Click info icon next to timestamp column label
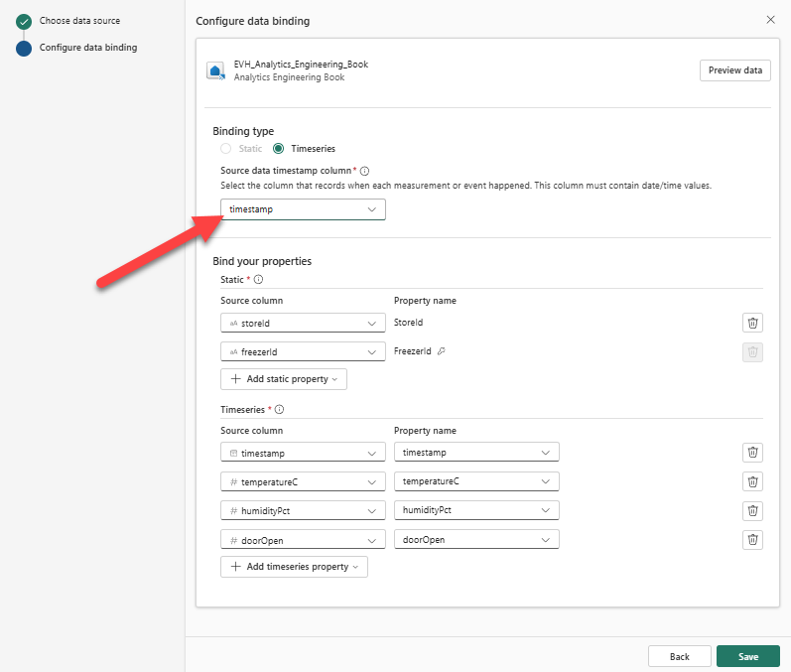 pyautogui.click(x=364, y=171)
